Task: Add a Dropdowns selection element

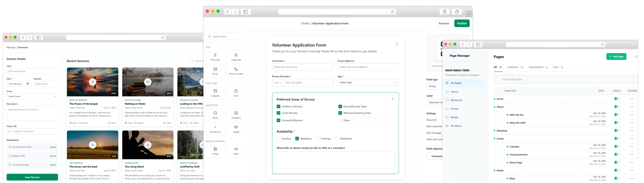Action: 215,129
